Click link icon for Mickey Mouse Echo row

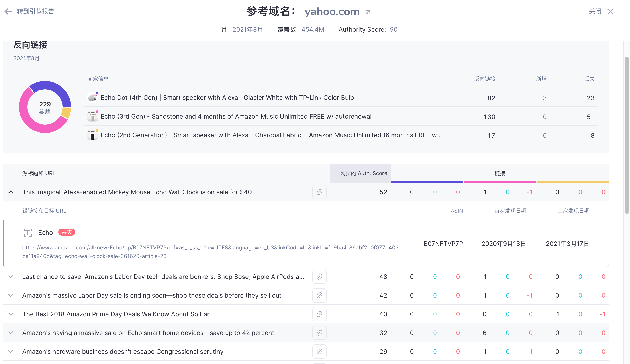(319, 192)
